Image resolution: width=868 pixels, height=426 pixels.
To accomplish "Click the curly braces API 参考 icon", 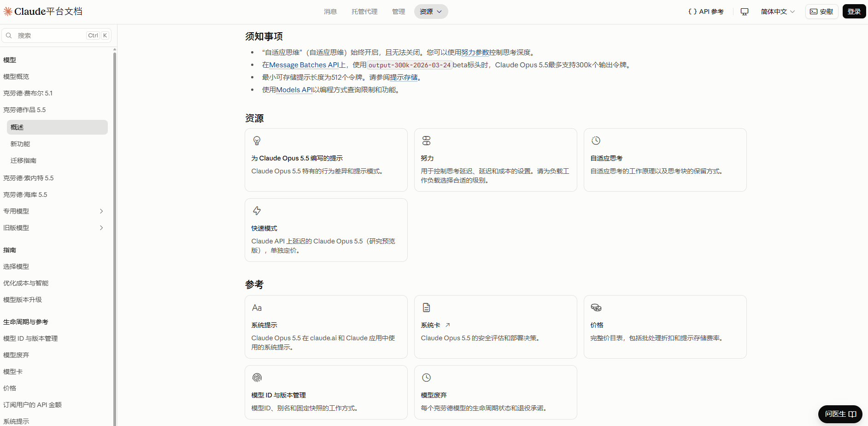I will (x=692, y=12).
